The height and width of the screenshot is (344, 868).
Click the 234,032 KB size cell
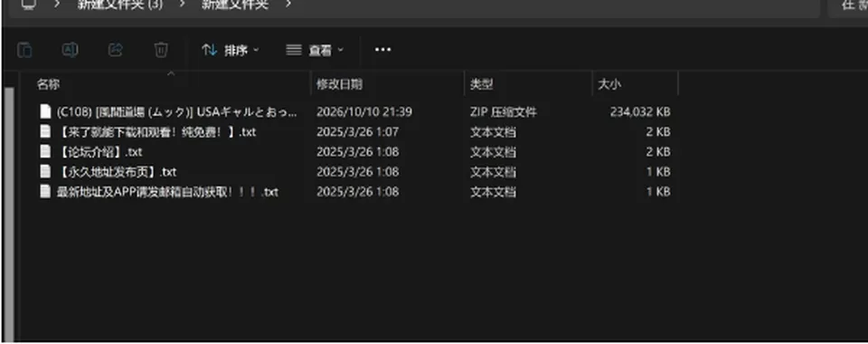click(640, 112)
